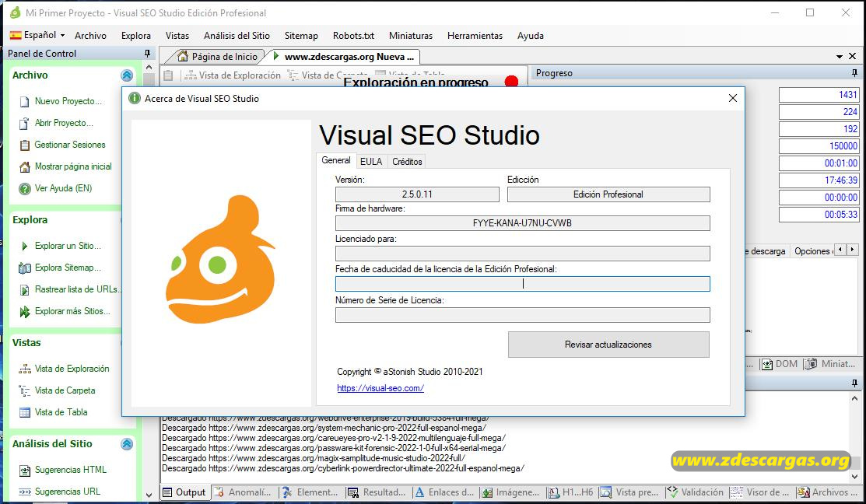This screenshot has width=866, height=504.
Task: Click the 150000 progress value
Action: coord(819,146)
